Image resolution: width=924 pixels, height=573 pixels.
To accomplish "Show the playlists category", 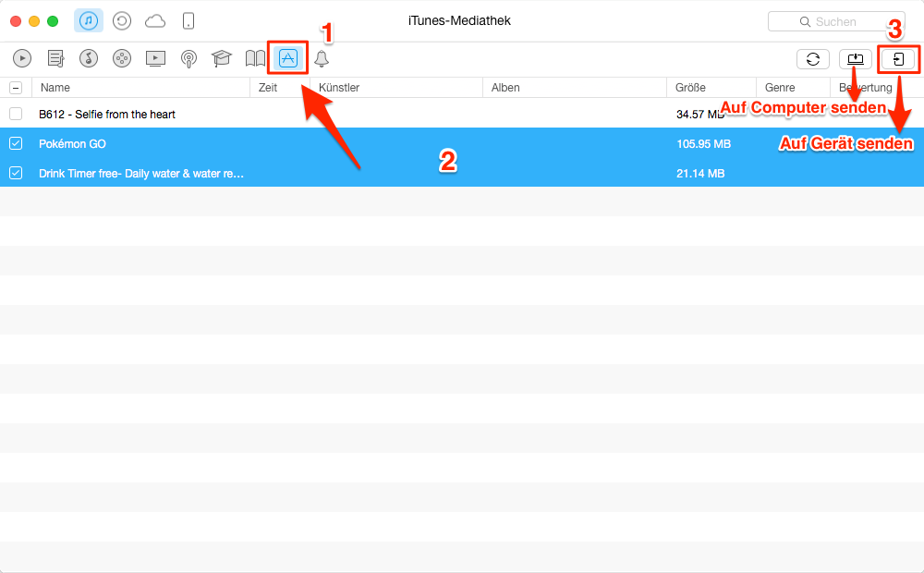I will pyautogui.click(x=56, y=58).
